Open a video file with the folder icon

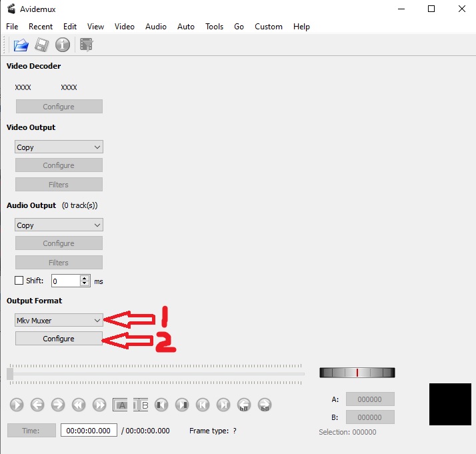tap(21, 45)
